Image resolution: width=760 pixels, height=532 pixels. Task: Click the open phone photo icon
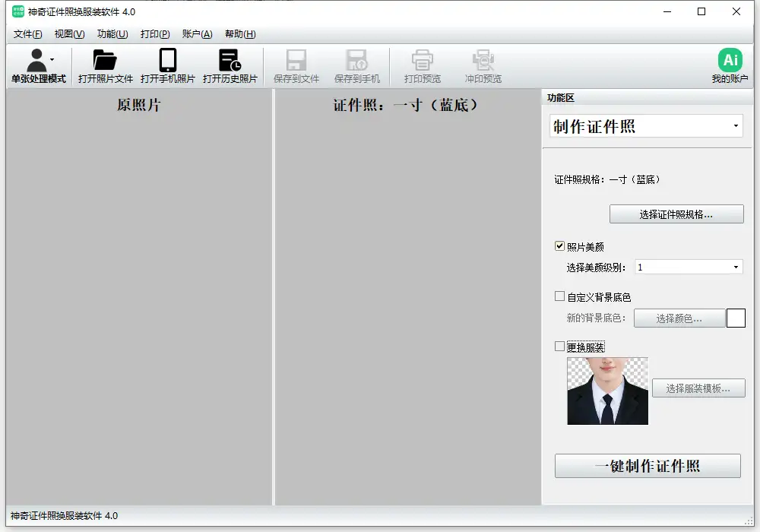[168, 61]
